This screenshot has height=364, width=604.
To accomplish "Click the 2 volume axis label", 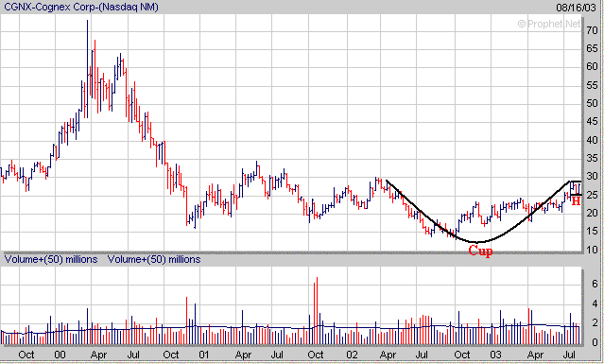I will 595,322.
